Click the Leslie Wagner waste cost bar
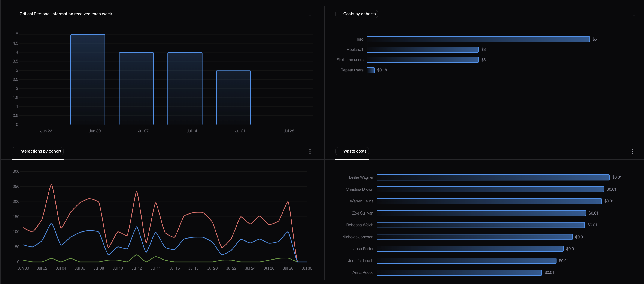The width and height of the screenshot is (644, 284). (x=493, y=177)
